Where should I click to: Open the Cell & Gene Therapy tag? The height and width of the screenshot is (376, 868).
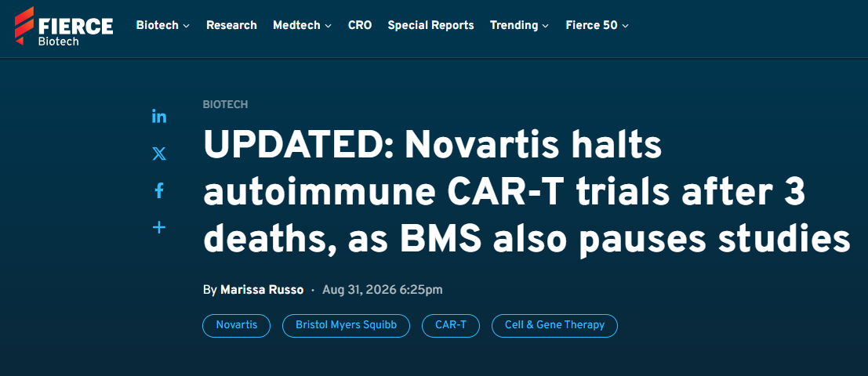[554, 325]
